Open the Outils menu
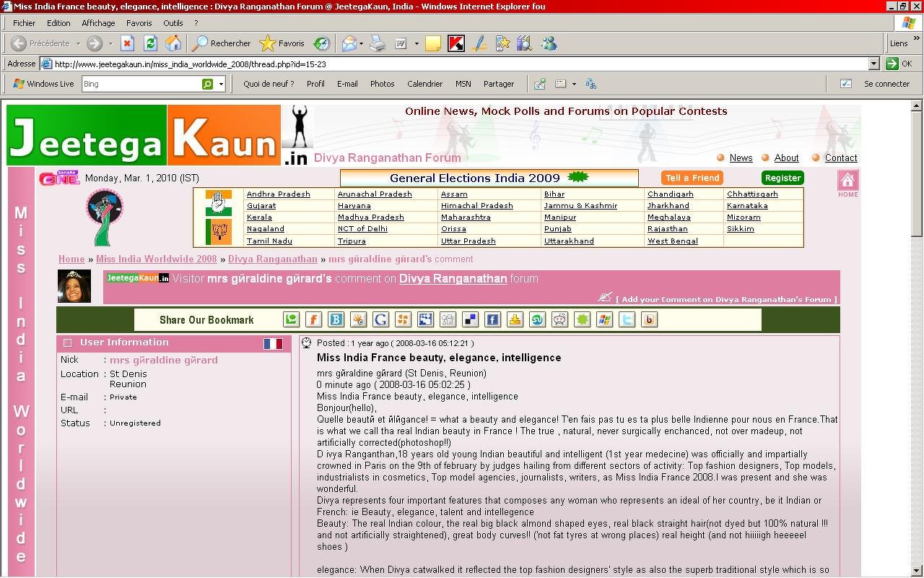The width and height of the screenshot is (924, 578). pyautogui.click(x=173, y=23)
